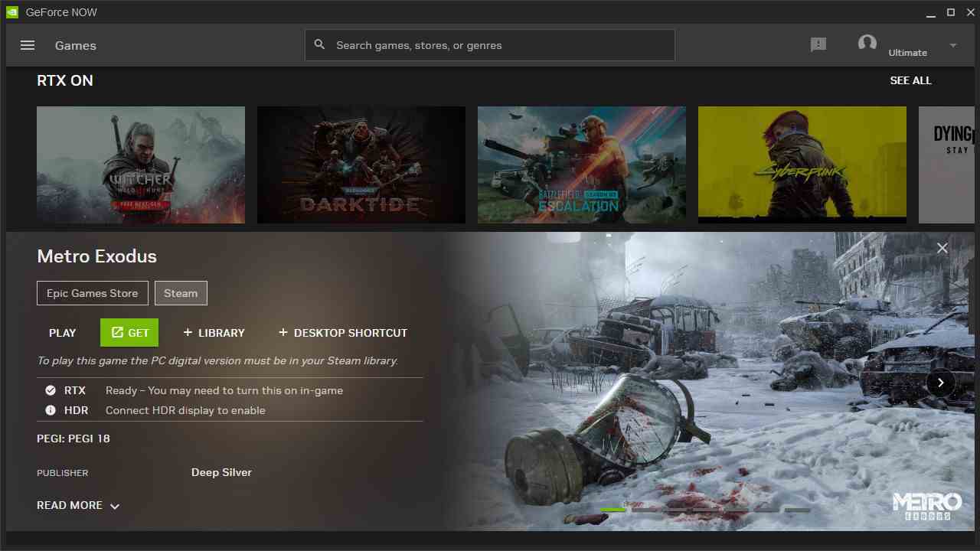Create a DESKTOP SHORTCUT
The width and height of the screenshot is (980, 551).
[343, 333]
